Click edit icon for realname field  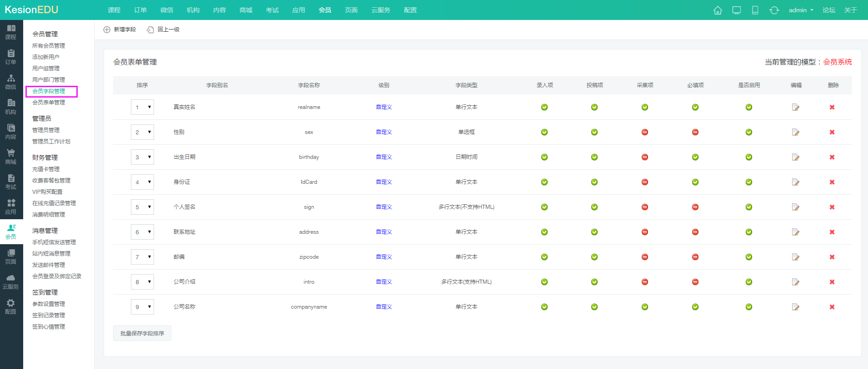795,107
